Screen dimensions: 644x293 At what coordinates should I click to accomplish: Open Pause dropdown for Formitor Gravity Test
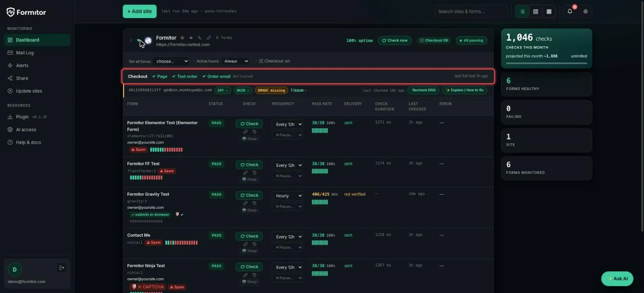click(x=287, y=207)
